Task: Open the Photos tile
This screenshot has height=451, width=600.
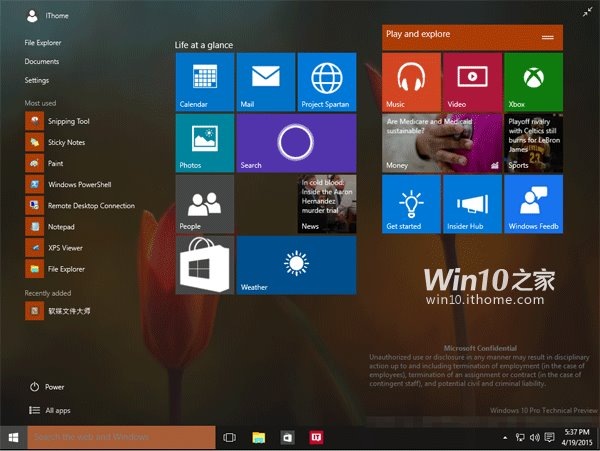Action: (205, 143)
